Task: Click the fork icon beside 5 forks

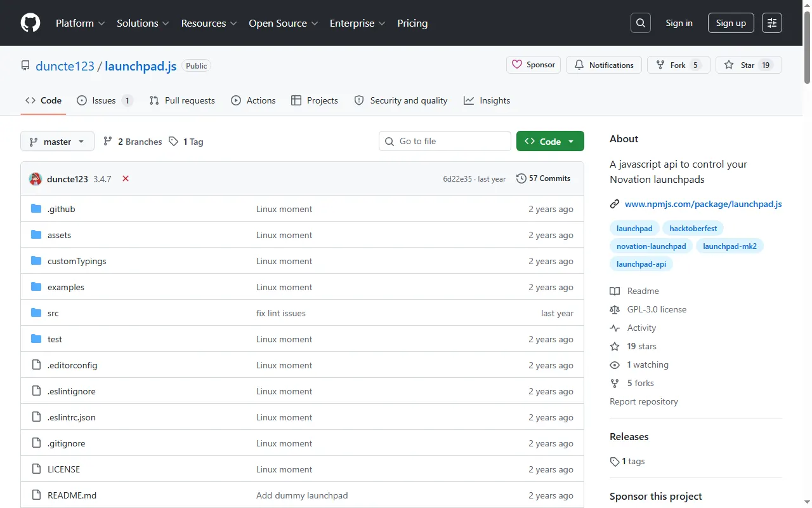Action: click(615, 383)
